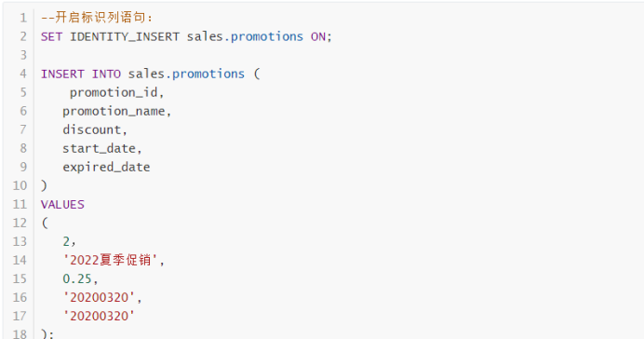Click IDENTITY_INSERT in the SET statement

pos(125,36)
